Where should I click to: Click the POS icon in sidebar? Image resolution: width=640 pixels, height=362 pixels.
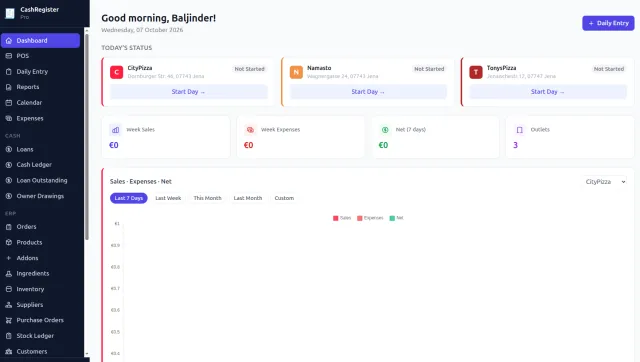click(x=9, y=56)
